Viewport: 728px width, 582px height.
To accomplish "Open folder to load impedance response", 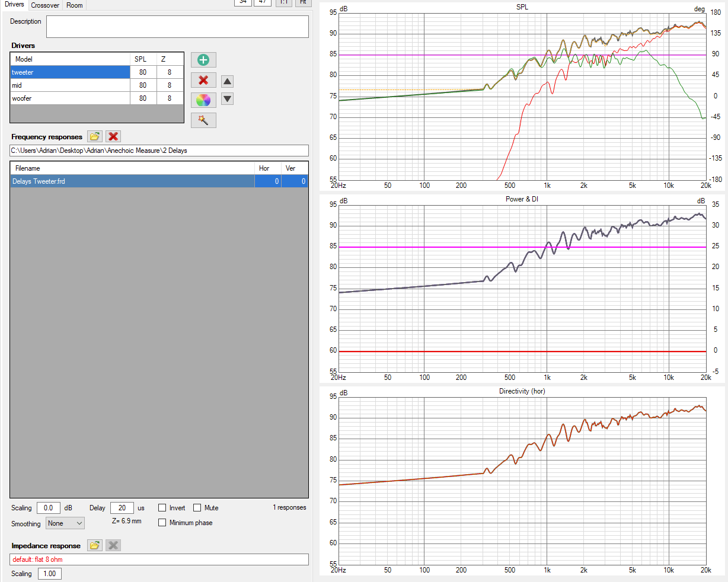I will [x=95, y=545].
